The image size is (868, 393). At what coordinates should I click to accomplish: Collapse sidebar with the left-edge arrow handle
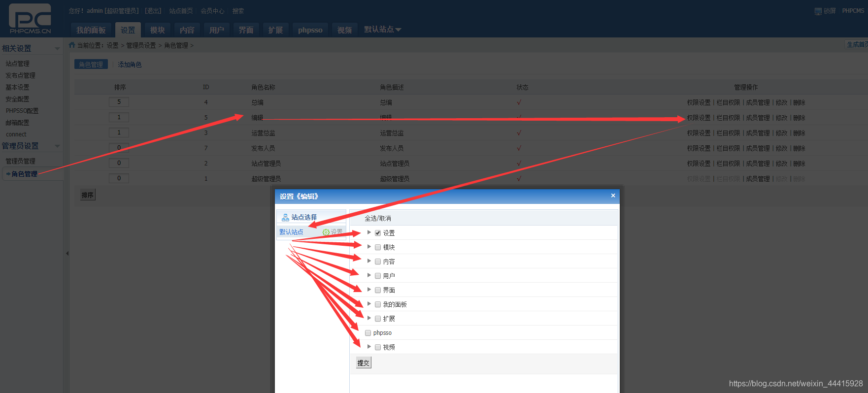coord(67,254)
